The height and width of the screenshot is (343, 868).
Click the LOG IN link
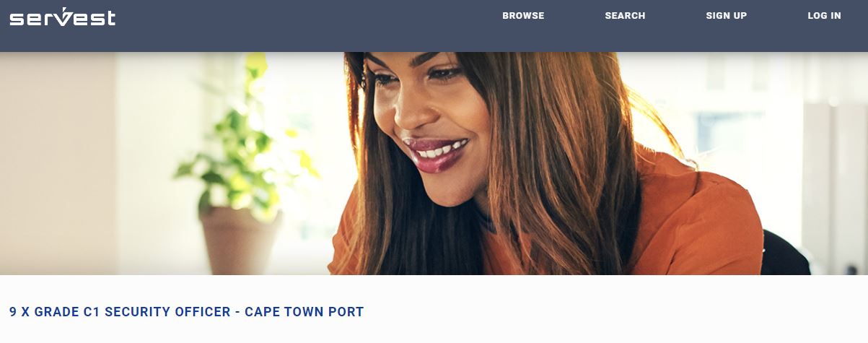click(x=824, y=16)
